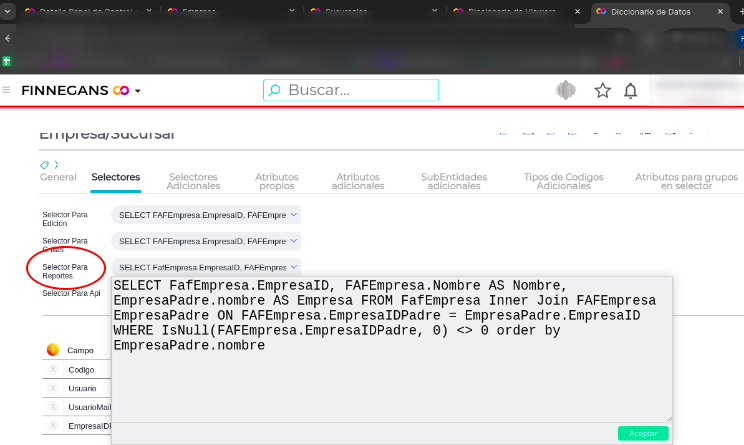Viewport: 744px width, 445px height.
Task: Open the Selectores Adicionales tab
Action: tap(194, 181)
